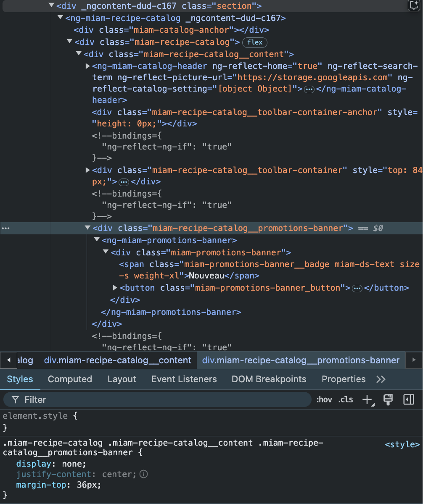This screenshot has height=504, width=423.
Task: Expand the miam-promotions-banner_button element
Action: (x=114, y=288)
